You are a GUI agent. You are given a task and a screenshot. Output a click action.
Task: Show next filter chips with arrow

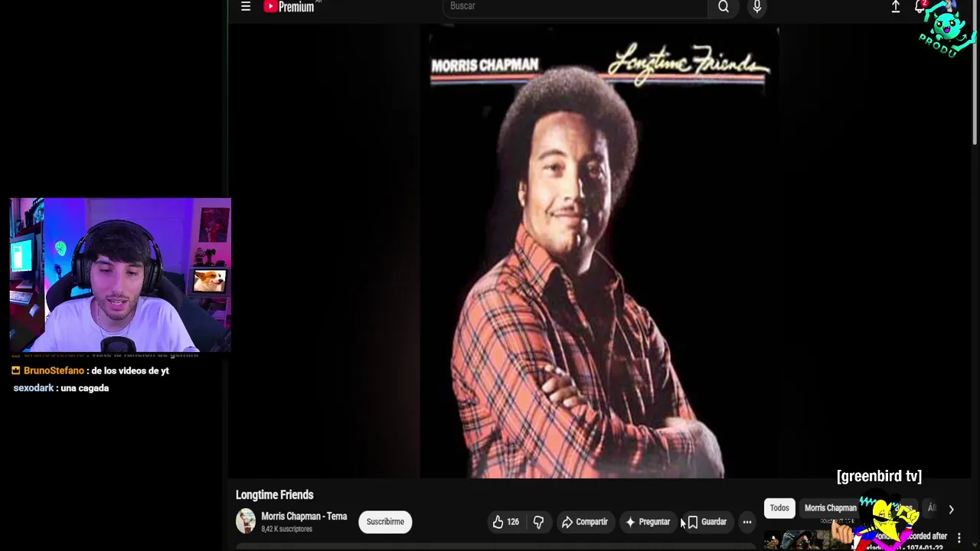point(951,509)
